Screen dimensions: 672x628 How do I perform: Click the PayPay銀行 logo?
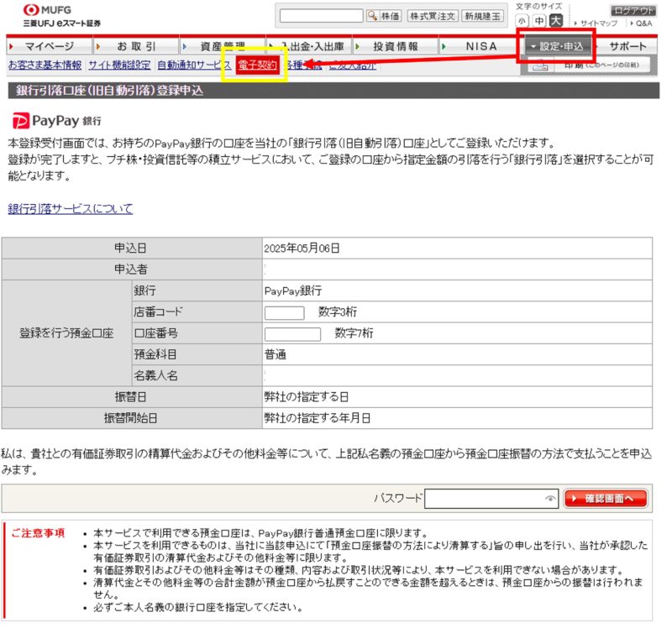pyautogui.click(x=56, y=121)
